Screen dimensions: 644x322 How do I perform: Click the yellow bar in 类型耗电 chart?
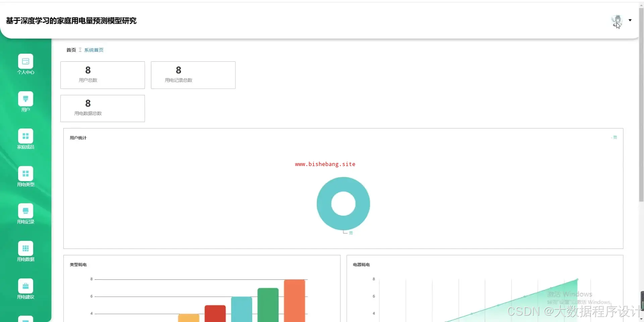tap(189, 318)
